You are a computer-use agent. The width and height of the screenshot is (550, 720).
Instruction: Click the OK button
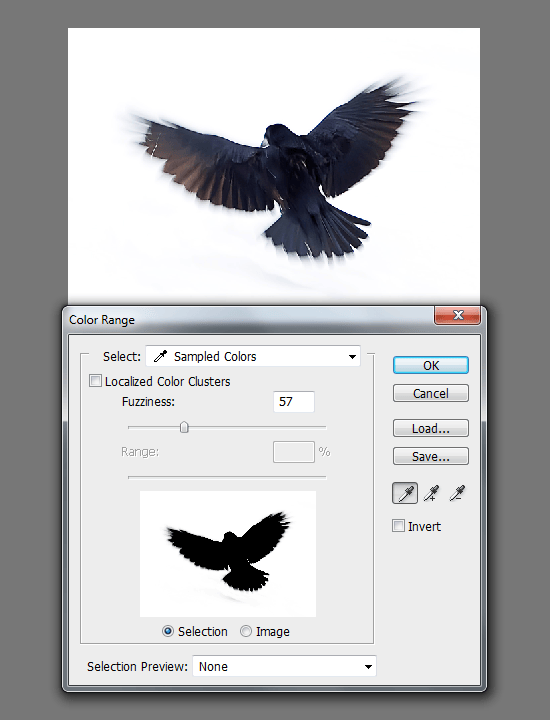(x=431, y=365)
